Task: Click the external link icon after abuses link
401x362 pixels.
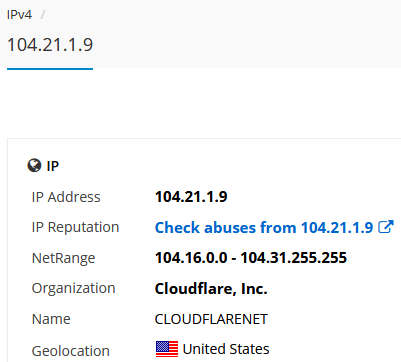Action: pos(386,227)
